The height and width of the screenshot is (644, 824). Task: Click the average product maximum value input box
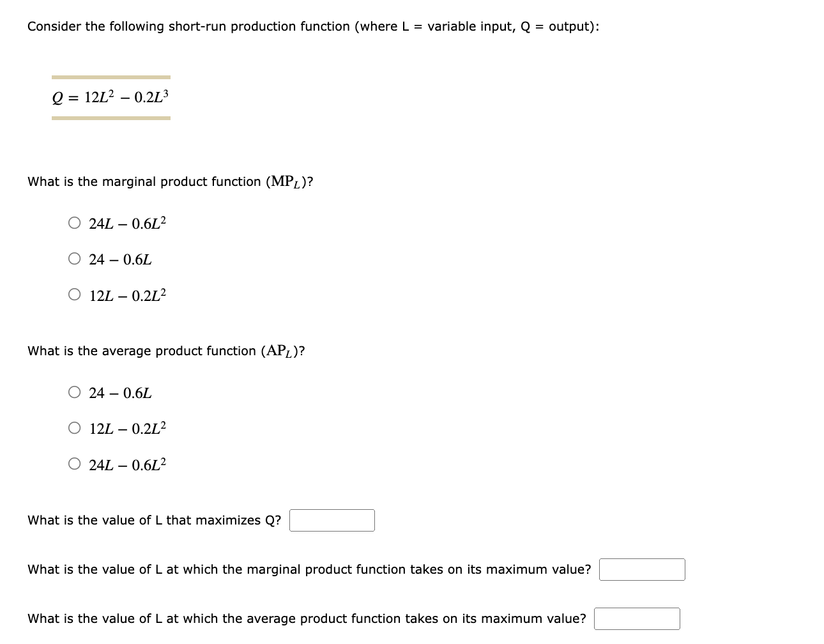click(x=637, y=618)
